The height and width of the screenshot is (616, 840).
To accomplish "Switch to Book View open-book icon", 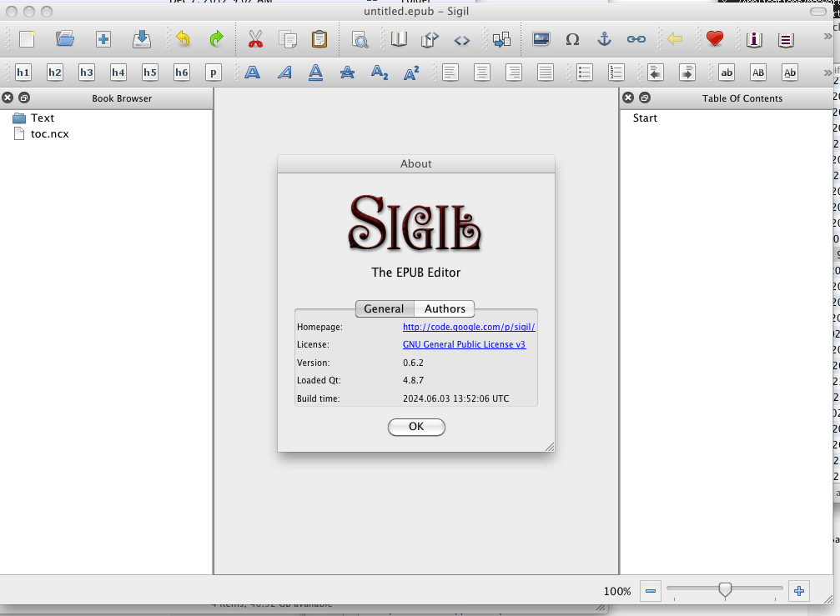I will point(399,39).
